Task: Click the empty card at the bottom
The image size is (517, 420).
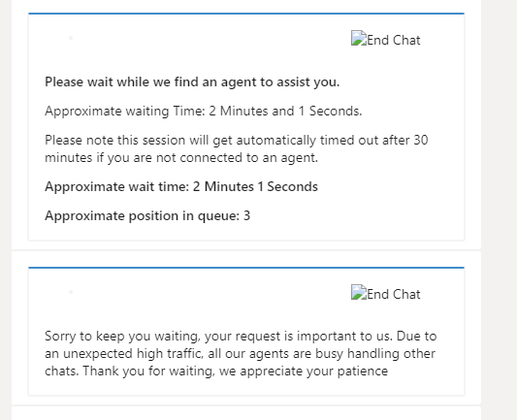Action: (246, 413)
